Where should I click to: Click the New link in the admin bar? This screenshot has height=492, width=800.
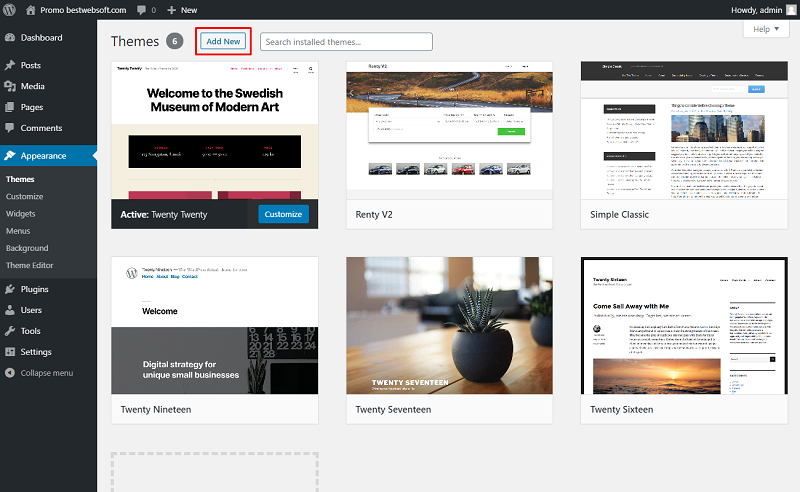click(189, 10)
